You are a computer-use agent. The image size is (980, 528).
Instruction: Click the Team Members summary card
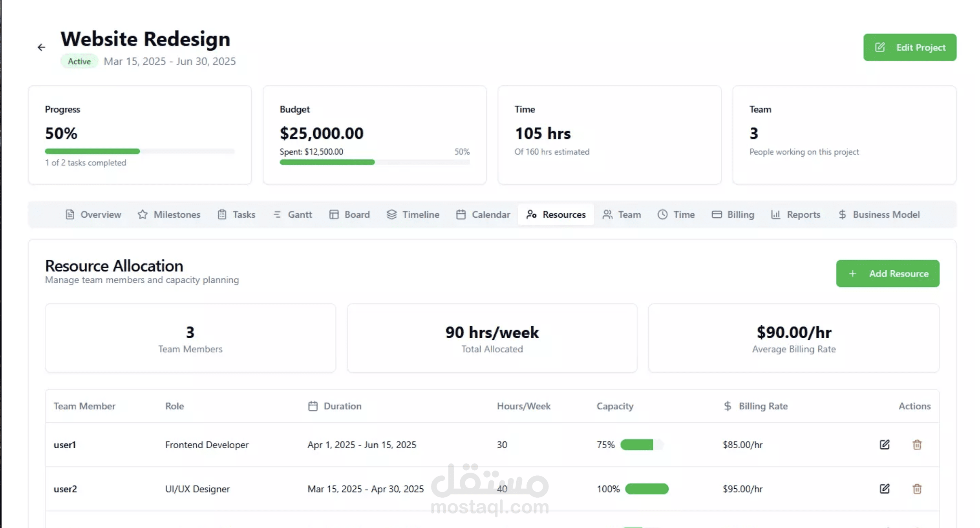point(190,338)
